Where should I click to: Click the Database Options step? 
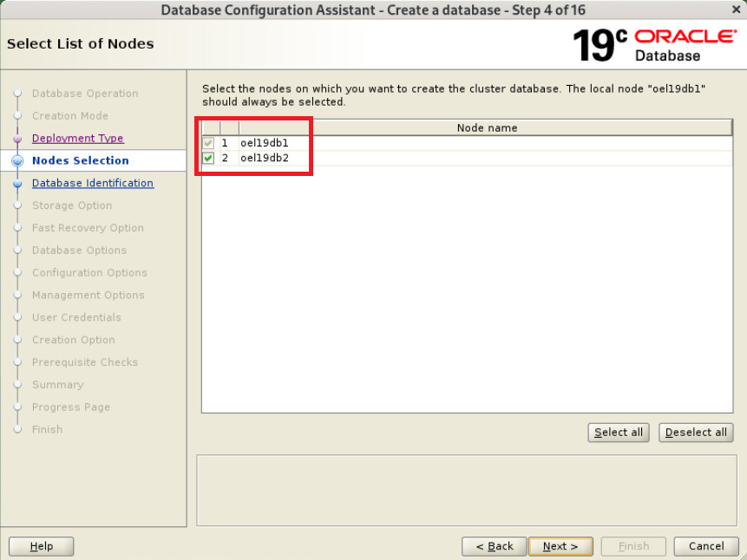80,250
